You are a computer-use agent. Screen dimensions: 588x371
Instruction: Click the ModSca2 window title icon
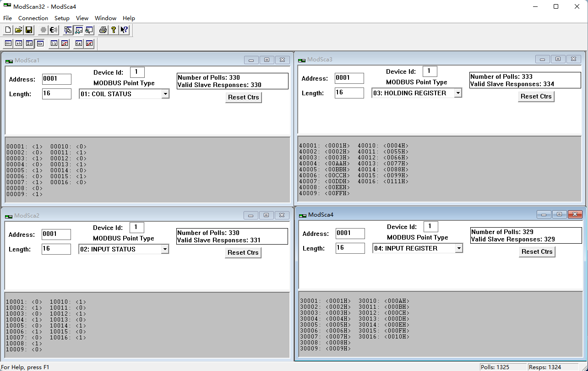(9, 216)
